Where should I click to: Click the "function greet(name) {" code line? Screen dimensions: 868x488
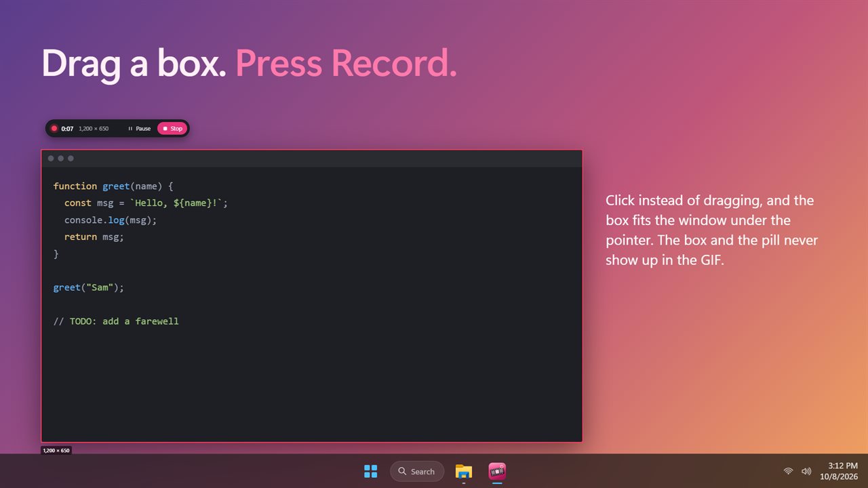114,186
